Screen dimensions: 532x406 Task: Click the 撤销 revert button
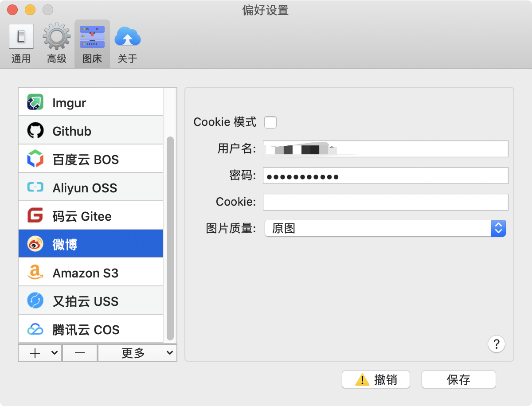click(x=376, y=379)
